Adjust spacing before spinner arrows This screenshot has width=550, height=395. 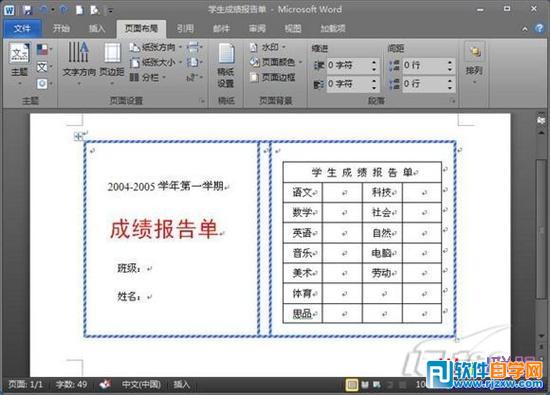coord(450,65)
